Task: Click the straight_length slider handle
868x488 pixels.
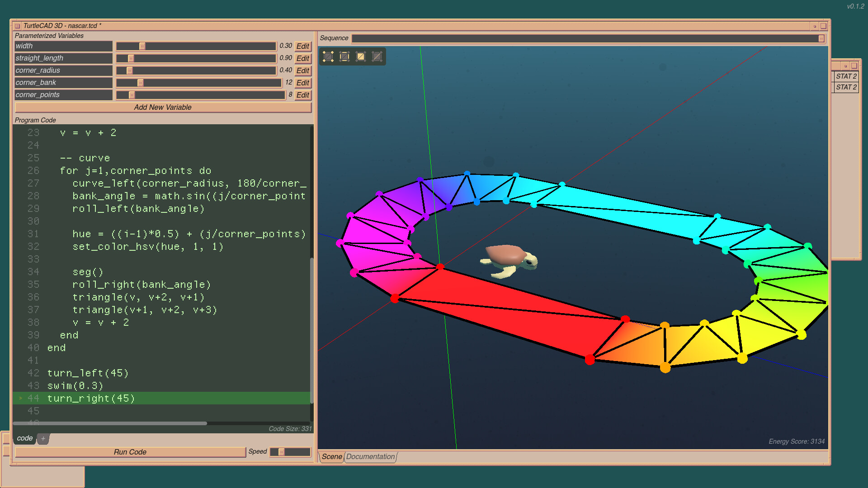Action: [131, 58]
